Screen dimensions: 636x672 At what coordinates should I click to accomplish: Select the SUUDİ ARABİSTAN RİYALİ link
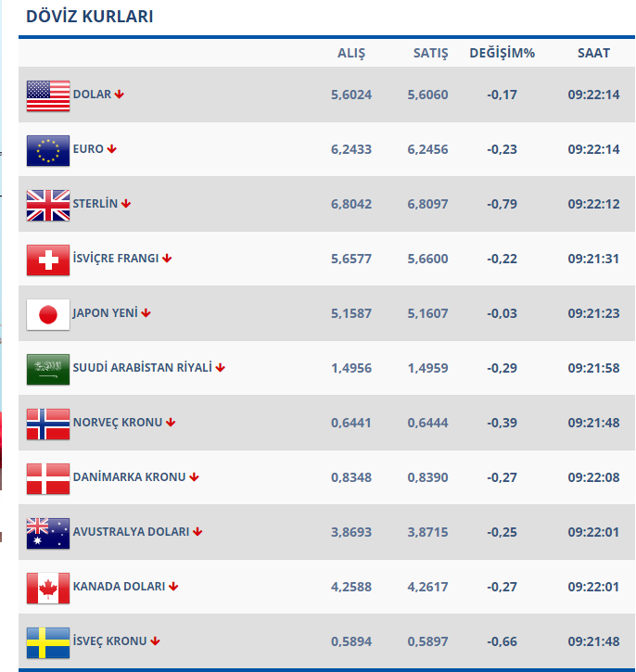pos(143,368)
